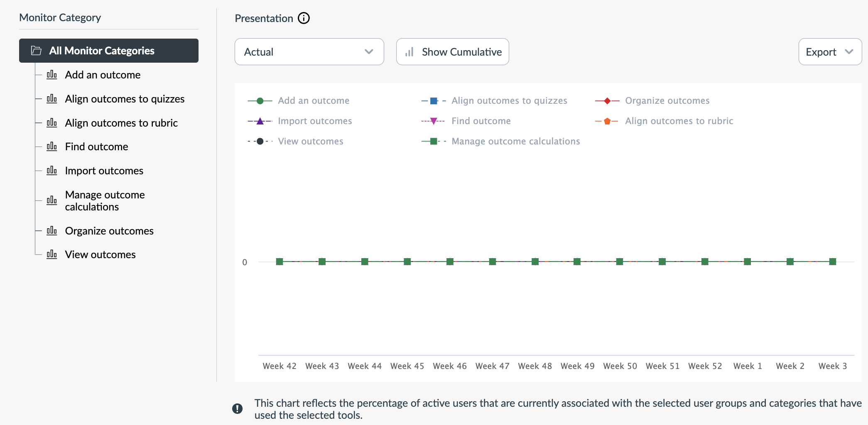Click the chart icon next to Import outcomes
Image resolution: width=868 pixels, height=425 pixels.
tap(52, 171)
